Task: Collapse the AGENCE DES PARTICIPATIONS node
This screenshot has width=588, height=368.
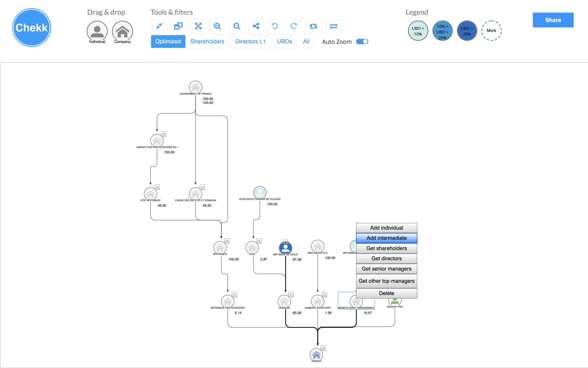Action: pyautogui.click(x=164, y=134)
